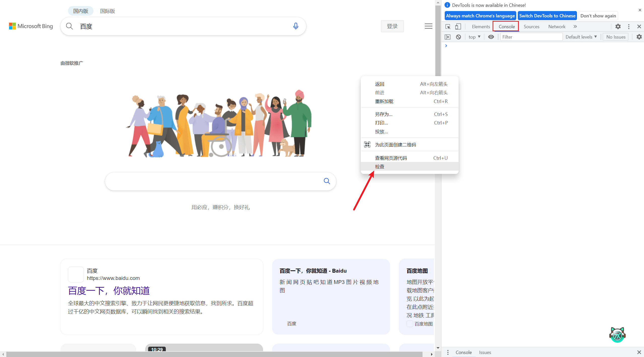644x357 pixels.
Task: Click the vertical scrollbar down arrow
Action: click(438, 348)
